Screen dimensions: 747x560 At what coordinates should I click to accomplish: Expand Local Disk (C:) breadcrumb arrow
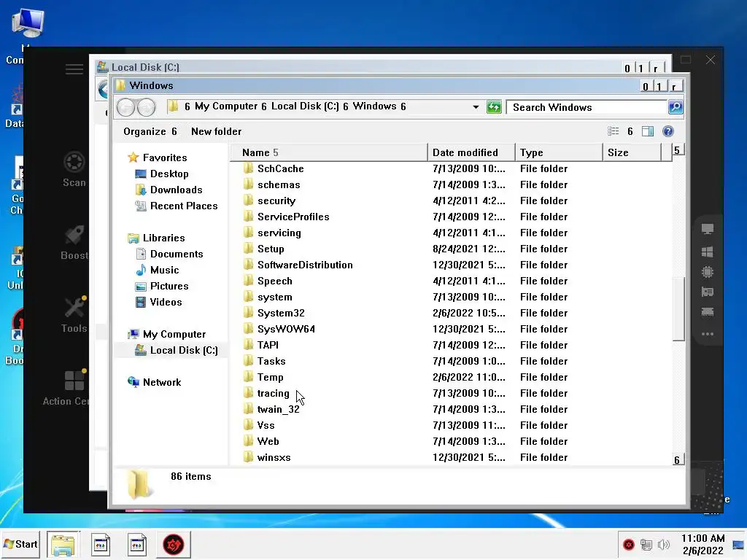(x=345, y=106)
